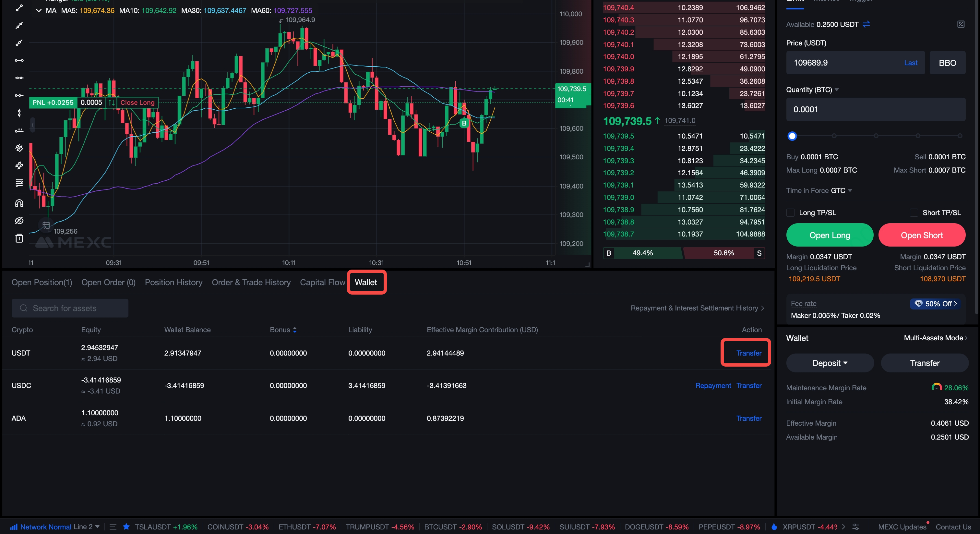Image resolution: width=980 pixels, height=534 pixels.
Task: Open the calculator icon in order panel
Action: (x=961, y=24)
